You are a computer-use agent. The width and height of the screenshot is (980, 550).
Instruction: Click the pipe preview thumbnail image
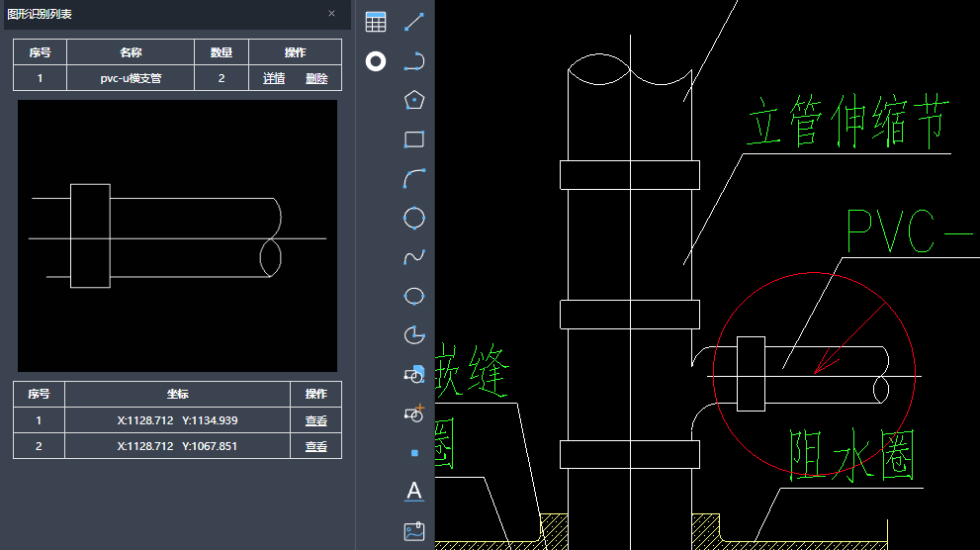pos(177,235)
